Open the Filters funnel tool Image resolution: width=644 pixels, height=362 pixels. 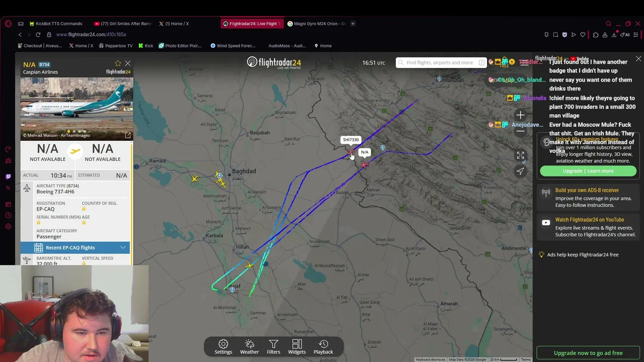pyautogui.click(x=274, y=347)
